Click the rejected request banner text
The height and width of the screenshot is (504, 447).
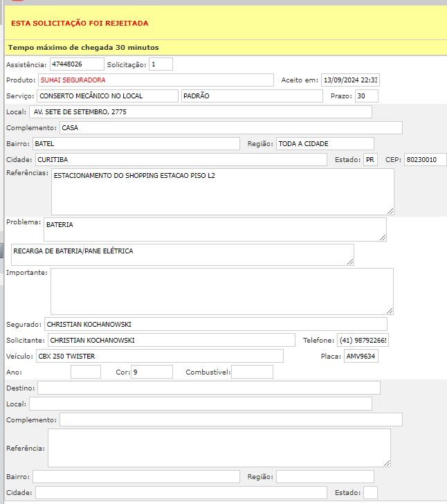pos(80,24)
